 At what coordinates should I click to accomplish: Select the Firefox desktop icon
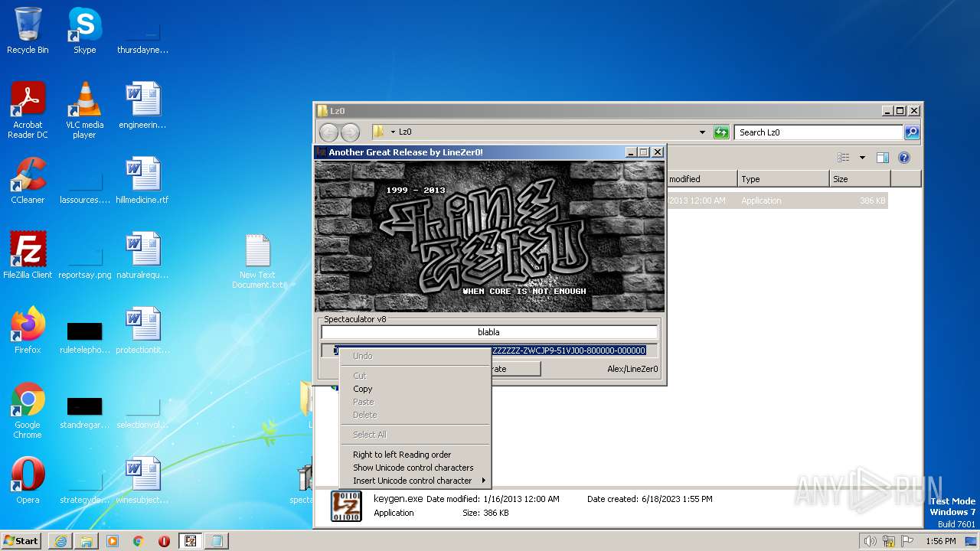[x=28, y=331]
